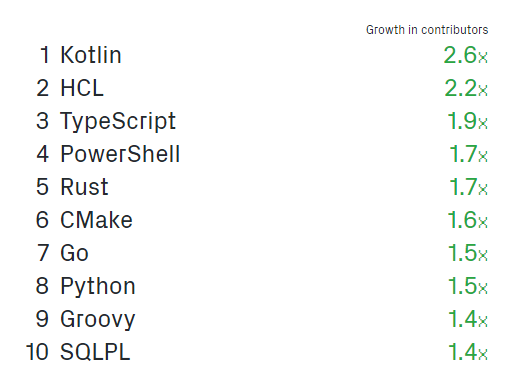
Task: Click the Growth in contributors header
Action: coord(427,30)
